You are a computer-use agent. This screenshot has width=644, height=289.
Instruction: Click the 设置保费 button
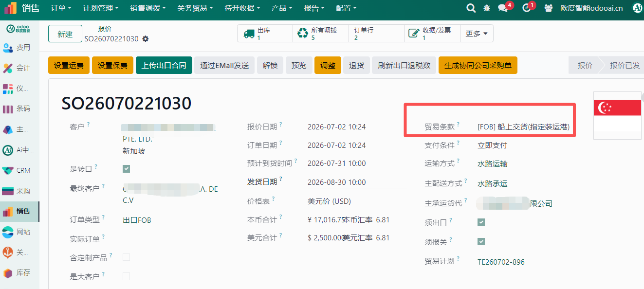pyautogui.click(x=112, y=65)
